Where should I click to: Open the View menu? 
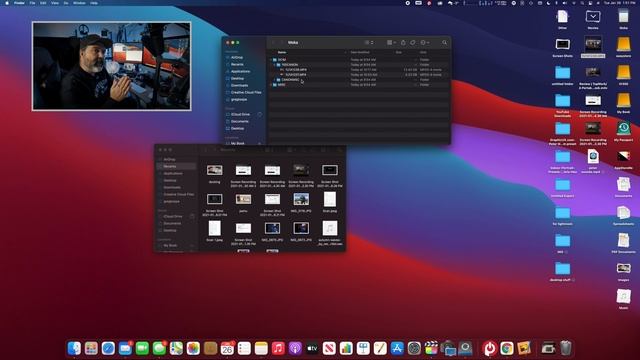(x=55, y=3)
